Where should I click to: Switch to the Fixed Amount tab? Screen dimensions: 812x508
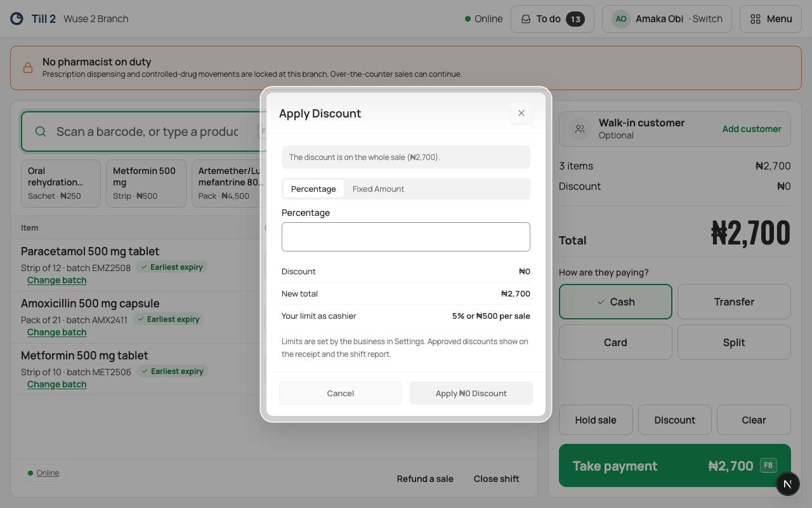click(378, 189)
